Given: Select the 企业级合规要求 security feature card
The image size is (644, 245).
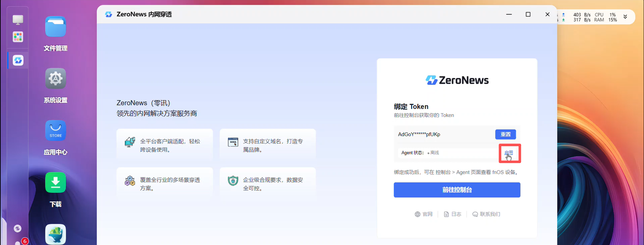Looking at the screenshot, I should [267, 184].
